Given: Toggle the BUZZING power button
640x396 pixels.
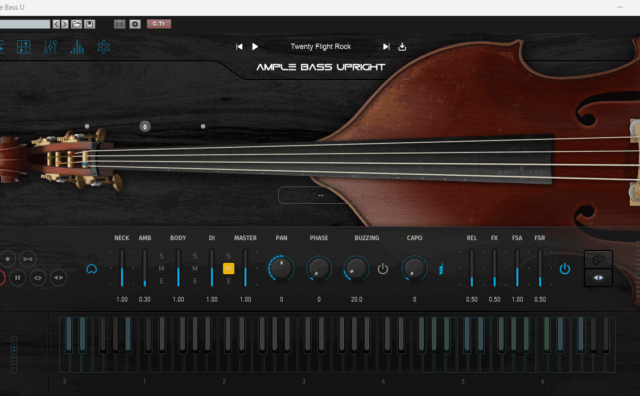Looking at the screenshot, I should [x=382, y=269].
